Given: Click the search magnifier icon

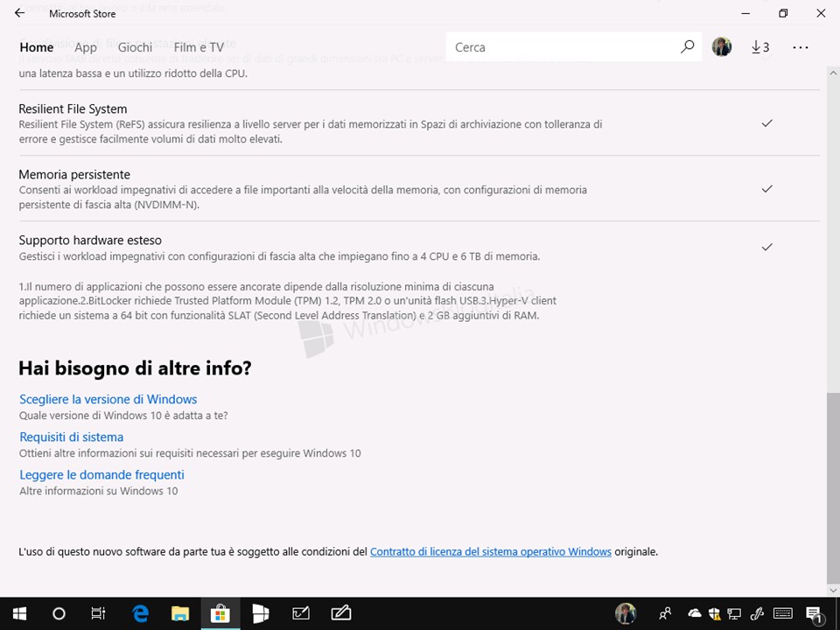Looking at the screenshot, I should click(687, 47).
